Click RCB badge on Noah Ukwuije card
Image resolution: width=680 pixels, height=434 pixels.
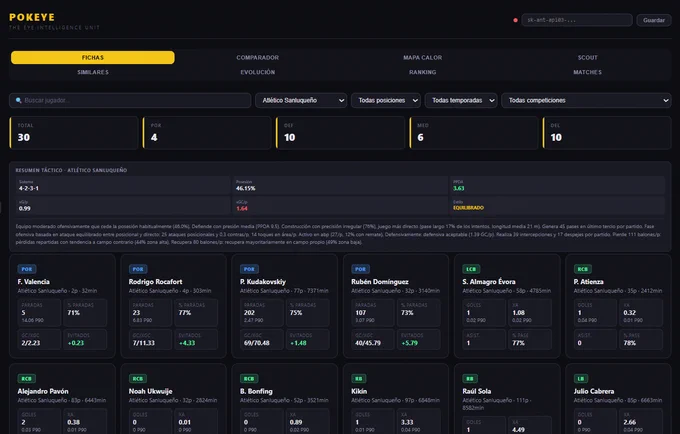coord(138,379)
